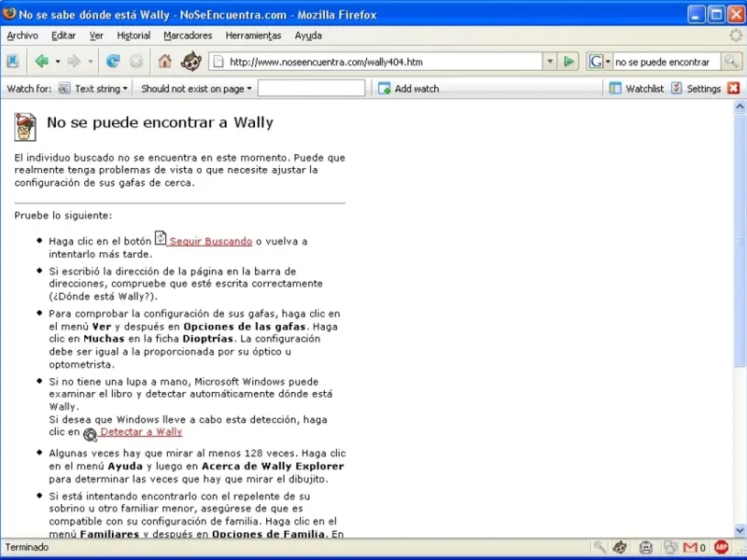The image size is (747, 560).
Task: Click the grey sad monkey status icon
Action: (645, 548)
